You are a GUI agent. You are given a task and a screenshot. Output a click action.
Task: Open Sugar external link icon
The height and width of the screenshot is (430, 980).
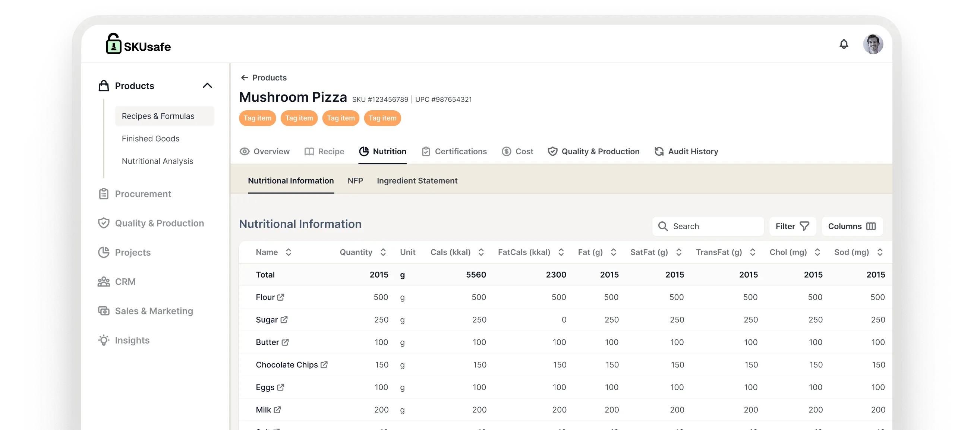click(284, 319)
